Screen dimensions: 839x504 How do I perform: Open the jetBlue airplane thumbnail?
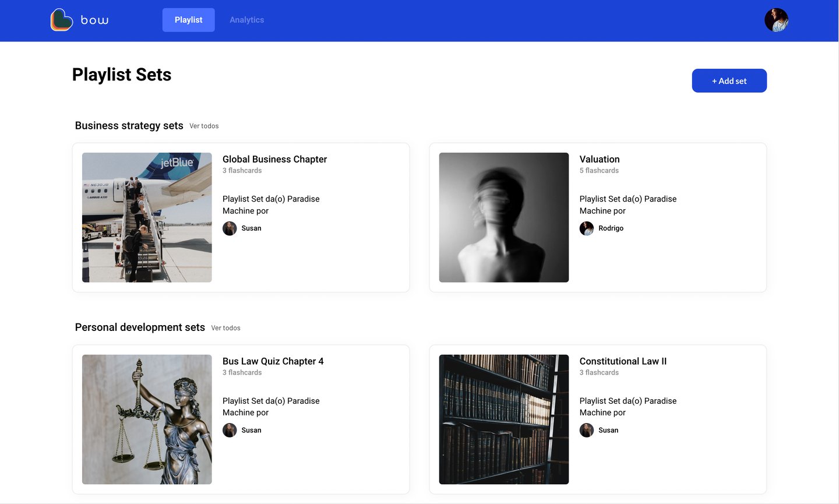pos(147,217)
